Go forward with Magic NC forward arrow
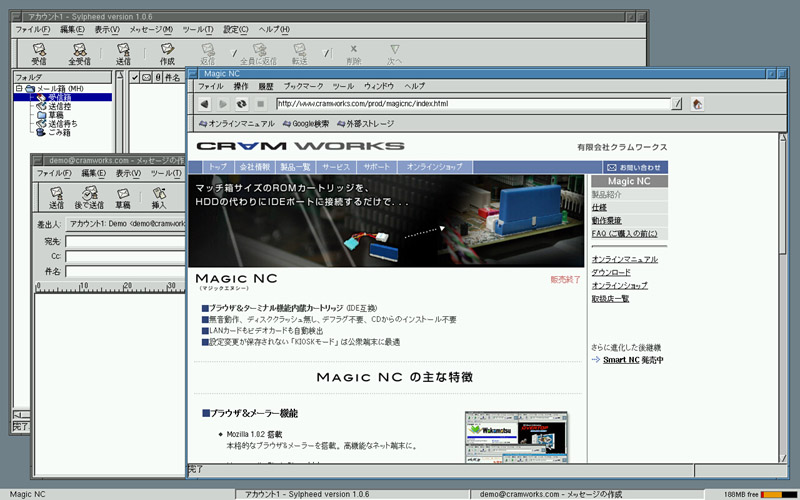The height and width of the screenshot is (500, 800). click(223, 104)
